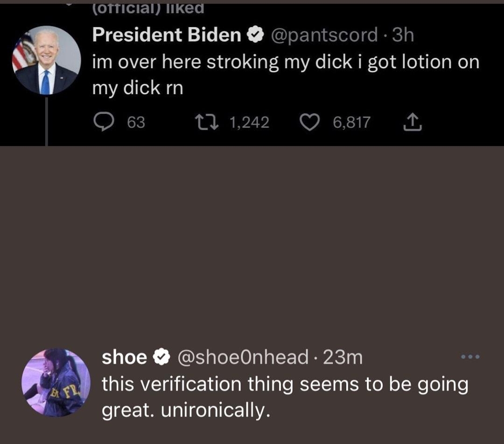Open shoe's profile picture
This screenshot has width=504, height=444.
point(56,382)
